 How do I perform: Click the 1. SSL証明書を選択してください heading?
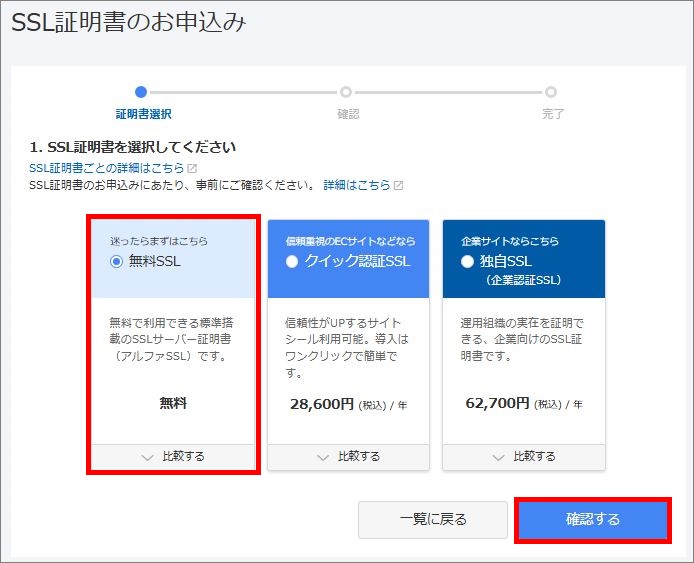click(132, 147)
